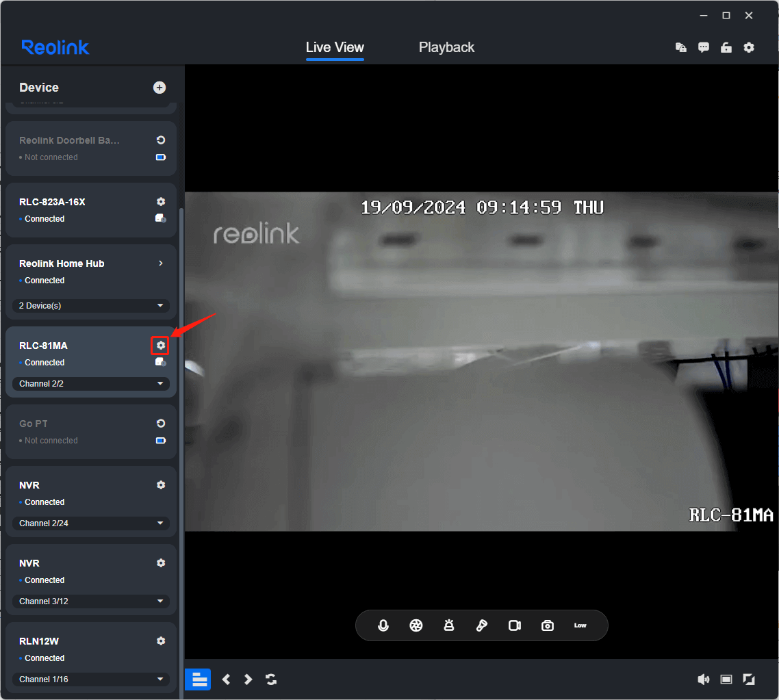
Task: Minimize the Reolink window
Action: pos(704,16)
